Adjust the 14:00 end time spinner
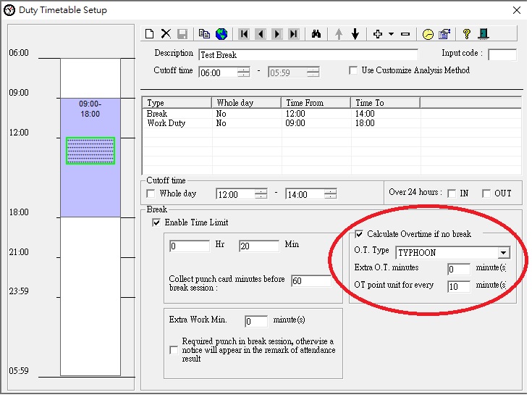 [331, 194]
